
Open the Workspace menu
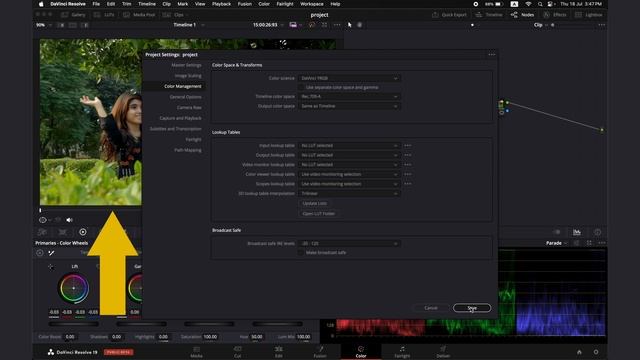coord(312,4)
